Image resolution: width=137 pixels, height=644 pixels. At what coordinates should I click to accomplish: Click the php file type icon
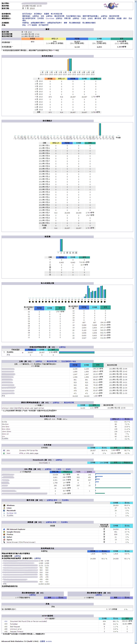[x=4, y=450]
